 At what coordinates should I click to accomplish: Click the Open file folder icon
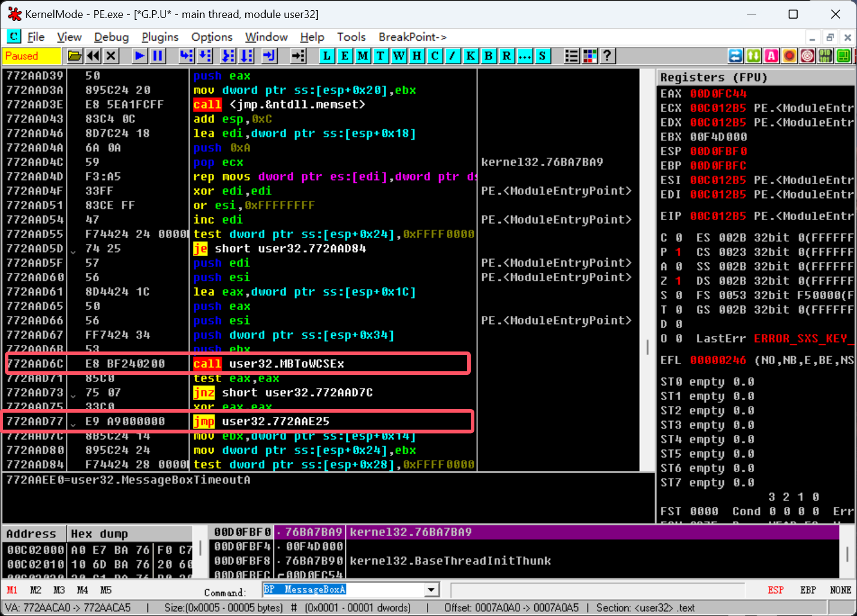click(75, 56)
